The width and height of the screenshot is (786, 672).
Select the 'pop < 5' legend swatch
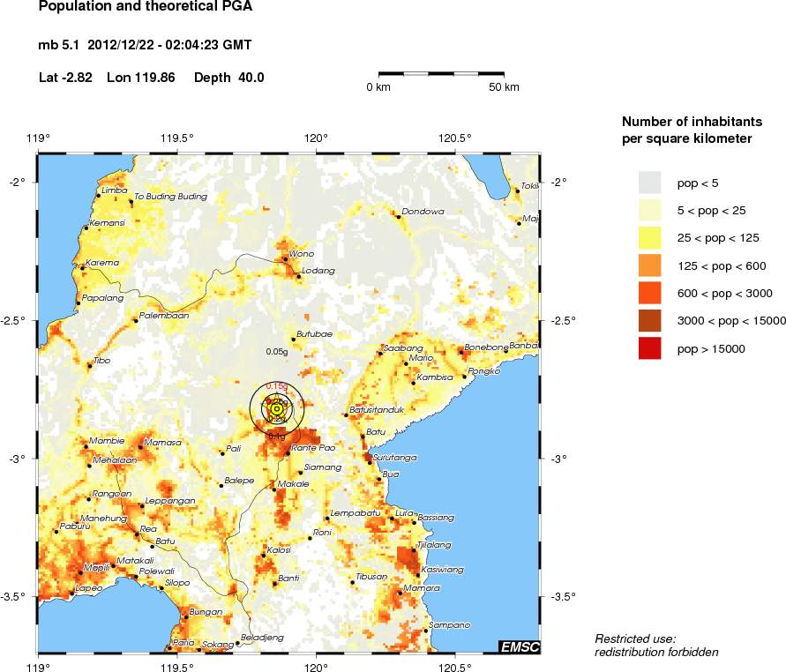(x=649, y=183)
